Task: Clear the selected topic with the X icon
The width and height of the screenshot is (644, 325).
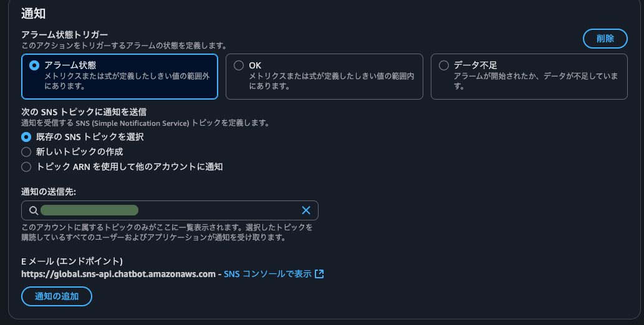Action: point(306,210)
